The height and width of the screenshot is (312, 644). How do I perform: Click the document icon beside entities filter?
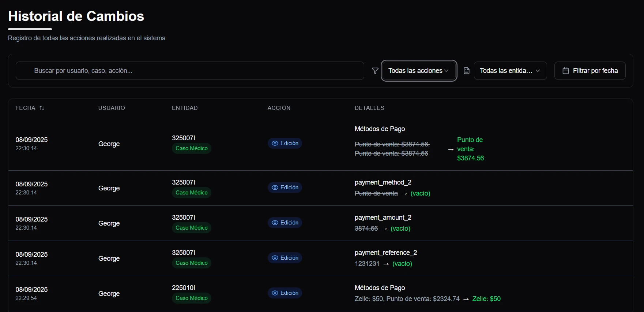pos(466,71)
